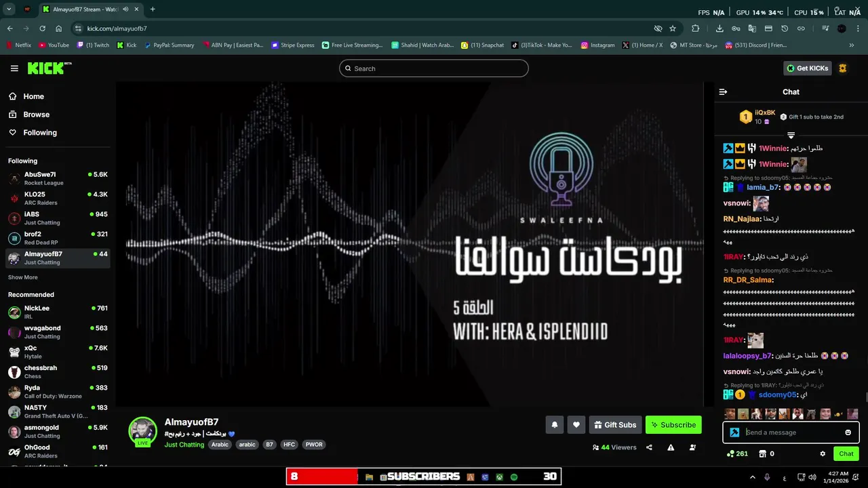Open the Browse page
Image resolution: width=868 pixels, height=488 pixels.
click(36, 115)
